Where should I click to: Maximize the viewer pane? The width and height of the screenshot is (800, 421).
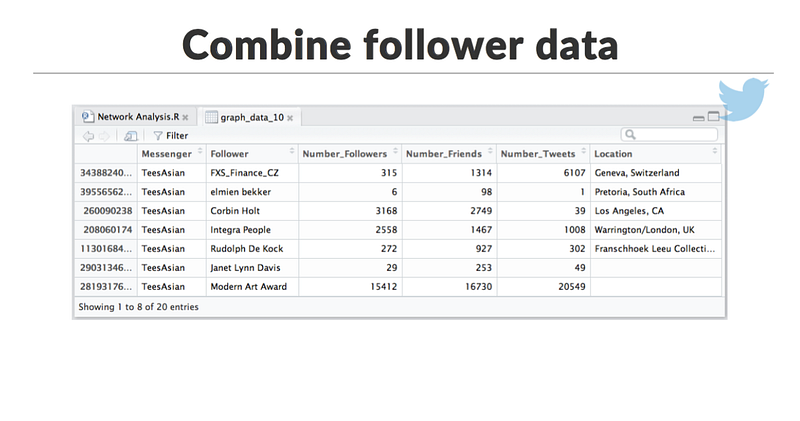(714, 117)
